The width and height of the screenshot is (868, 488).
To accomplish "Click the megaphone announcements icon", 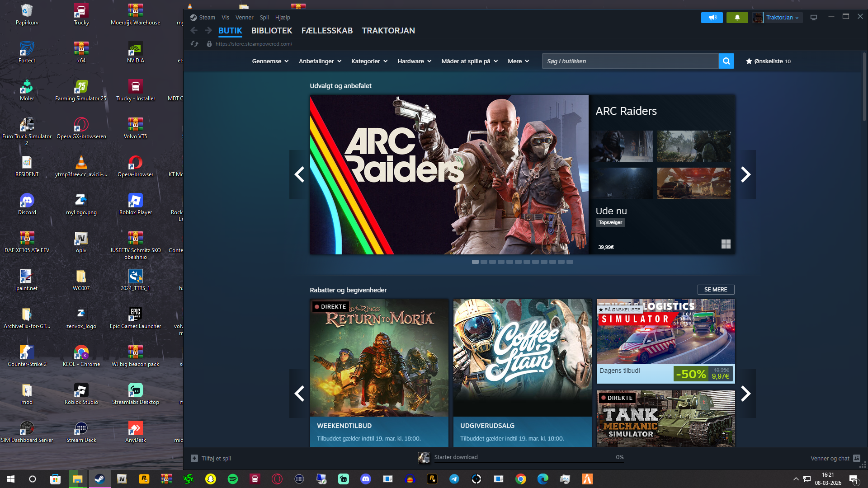I will pyautogui.click(x=712, y=18).
